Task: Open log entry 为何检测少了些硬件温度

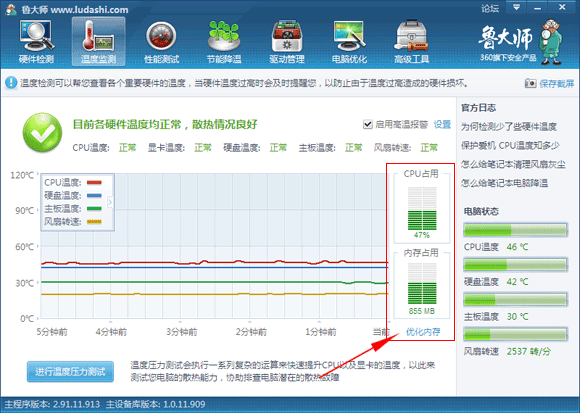Action: tap(509, 127)
